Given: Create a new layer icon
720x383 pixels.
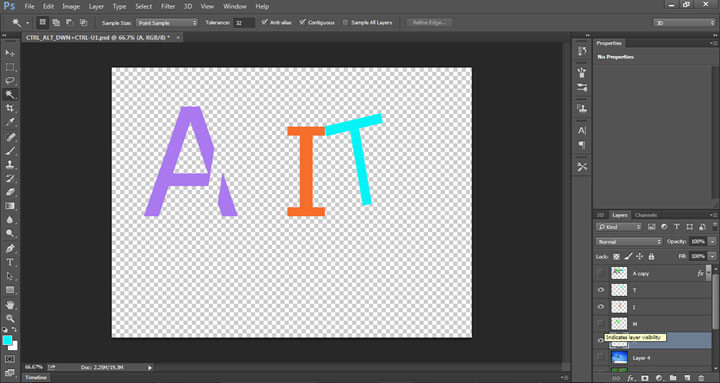Looking at the screenshot, I should point(687,378).
